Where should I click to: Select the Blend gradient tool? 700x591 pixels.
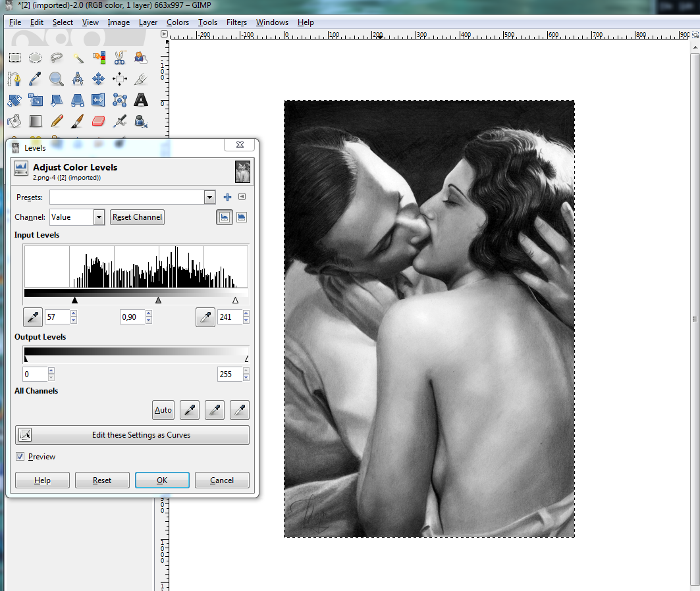tap(36, 121)
